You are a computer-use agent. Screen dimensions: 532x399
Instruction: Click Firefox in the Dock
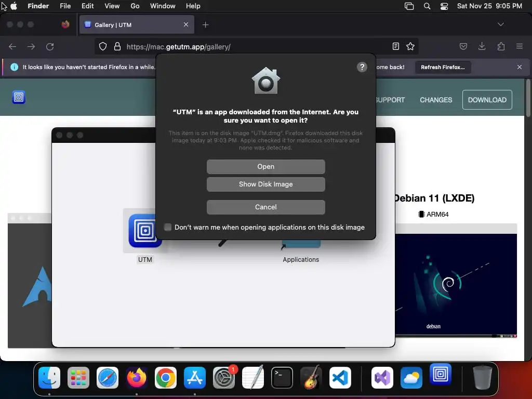[x=137, y=378]
